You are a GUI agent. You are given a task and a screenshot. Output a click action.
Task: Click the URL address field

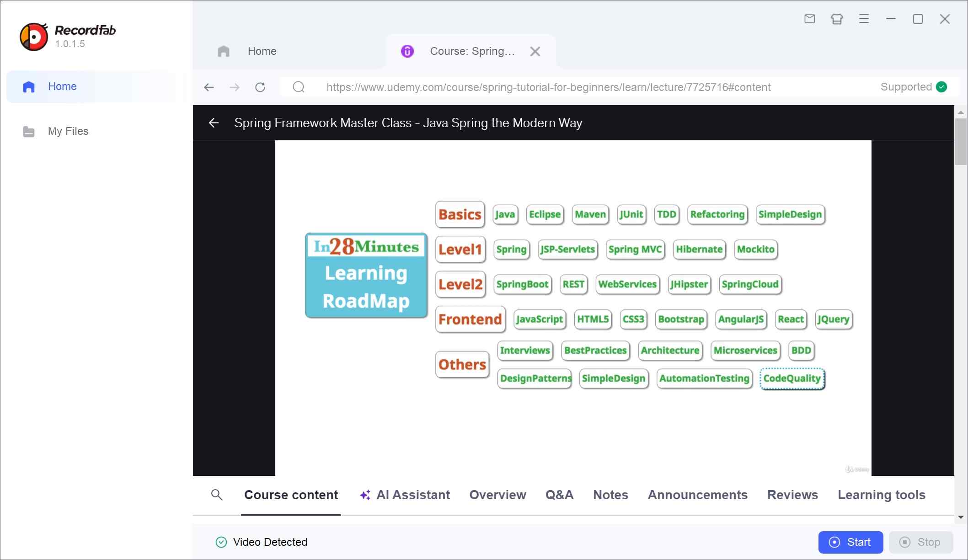click(548, 87)
